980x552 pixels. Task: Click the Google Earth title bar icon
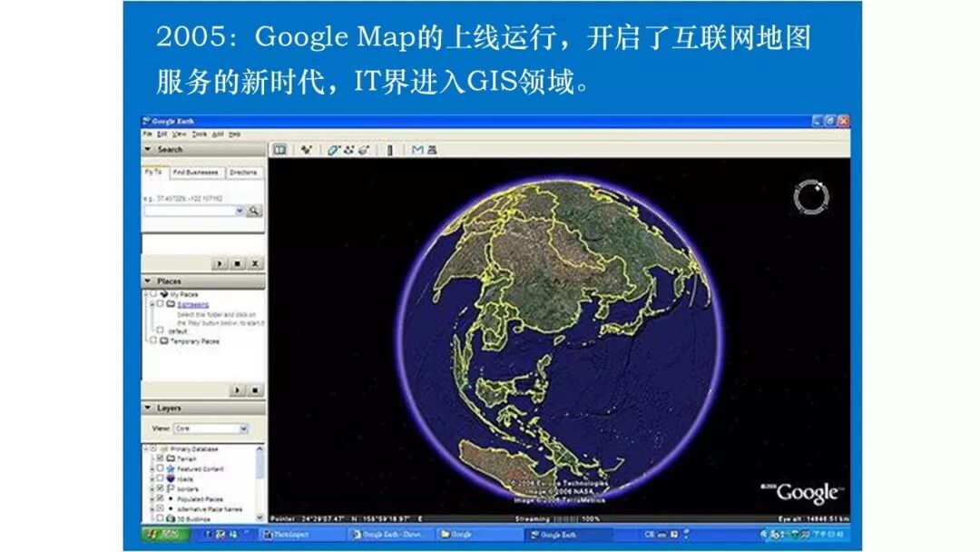click(147, 121)
